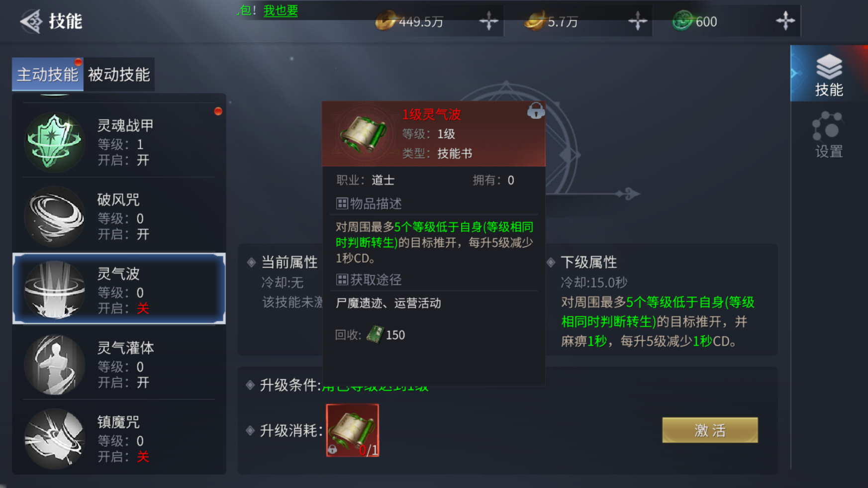Image resolution: width=868 pixels, height=488 pixels.
Task: Open the 技能 sidebar panel
Action: coord(829,75)
